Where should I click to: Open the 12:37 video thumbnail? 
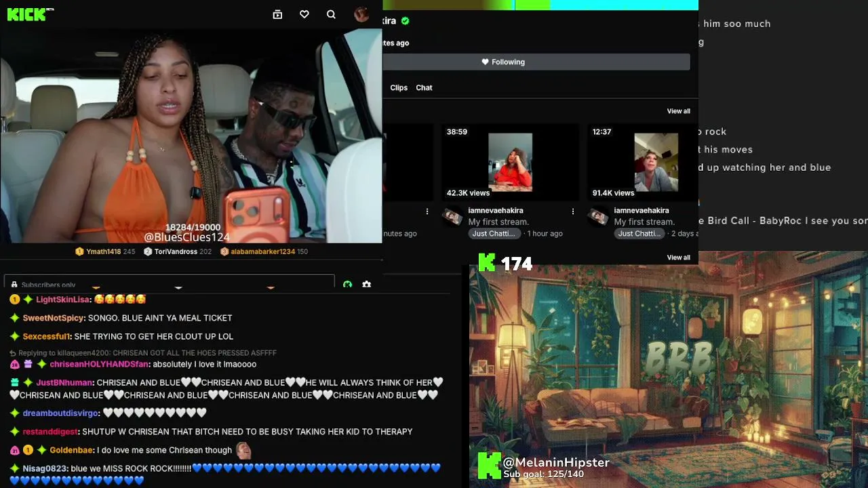click(x=643, y=162)
